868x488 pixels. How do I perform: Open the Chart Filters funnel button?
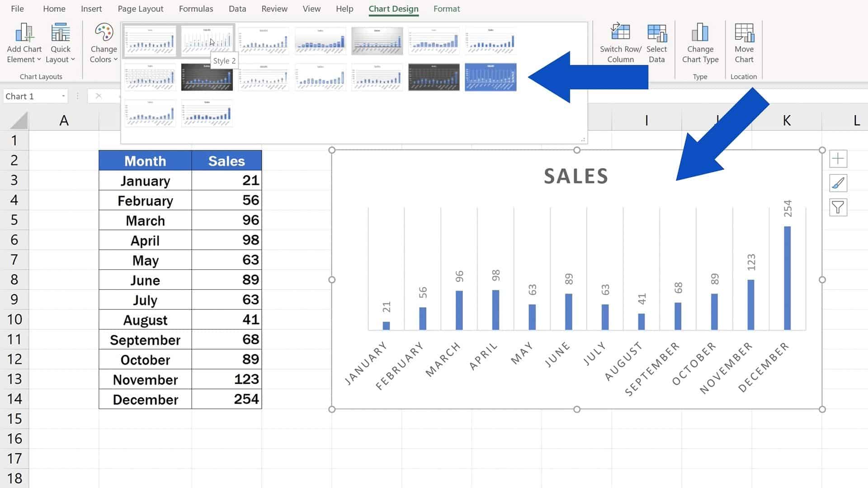click(838, 207)
